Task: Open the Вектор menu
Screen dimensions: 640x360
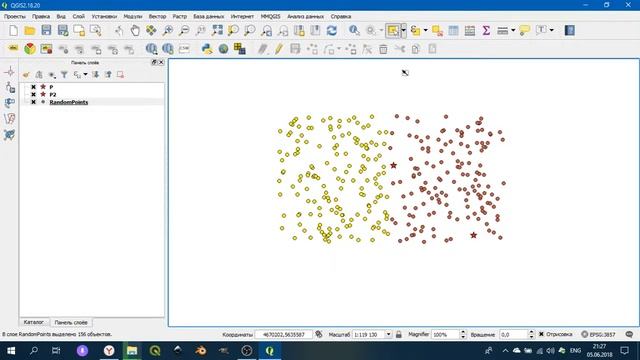Action: click(x=157, y=16)
